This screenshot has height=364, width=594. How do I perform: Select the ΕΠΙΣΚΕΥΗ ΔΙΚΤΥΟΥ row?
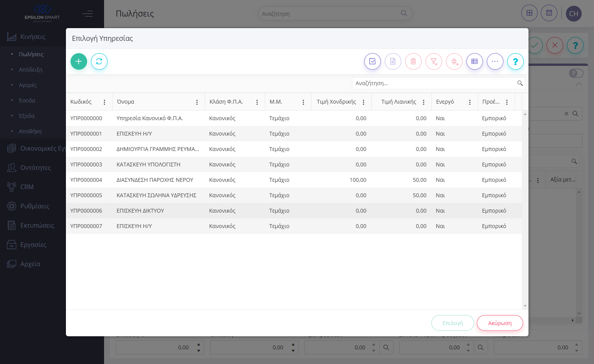click(294, 211)
